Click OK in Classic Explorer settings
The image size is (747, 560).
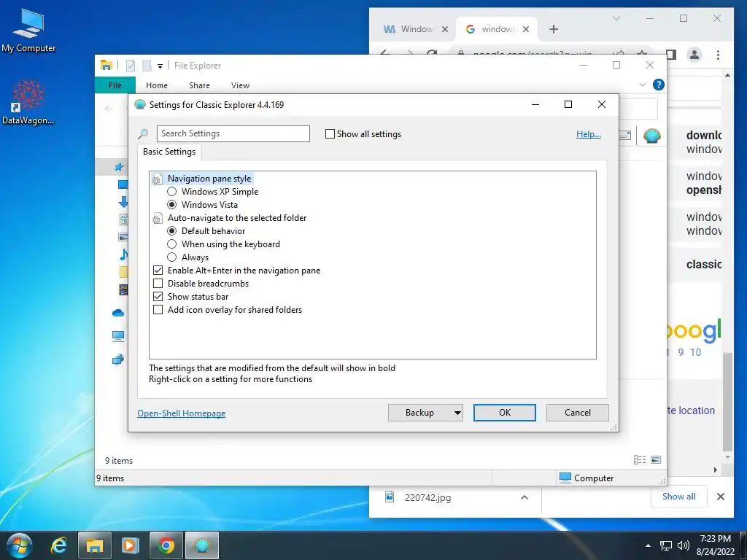(505, 413)
